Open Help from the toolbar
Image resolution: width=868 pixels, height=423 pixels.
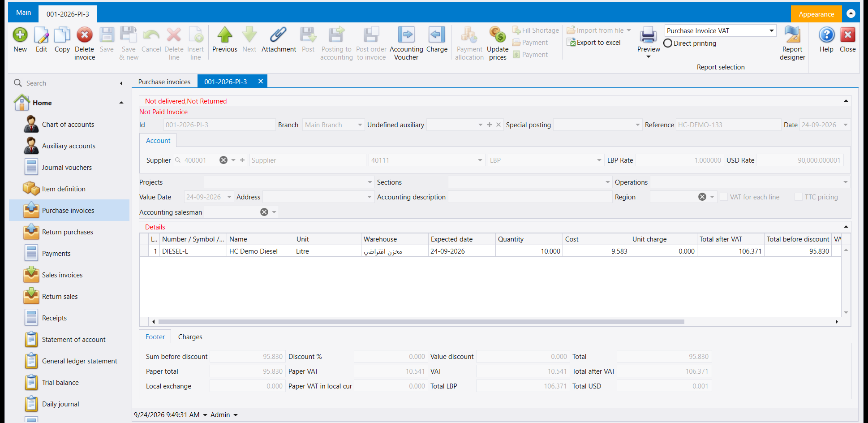(x=826, y=40)
